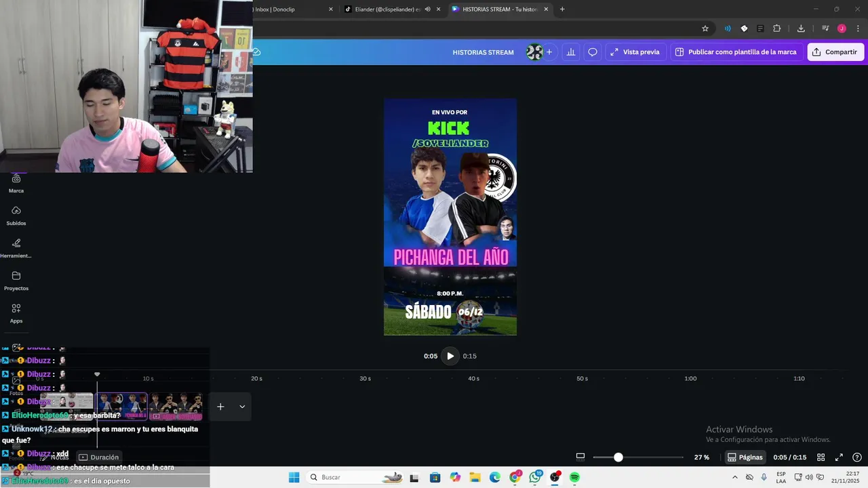
Task: Click the cloud save status icon
Action: pyautogui.click(x=256, y=52)
